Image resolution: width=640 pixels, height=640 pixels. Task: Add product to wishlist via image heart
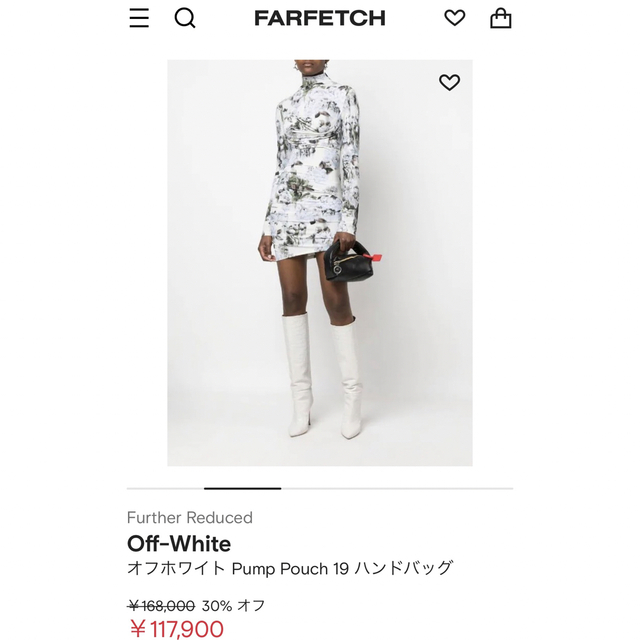click(449, 82)
